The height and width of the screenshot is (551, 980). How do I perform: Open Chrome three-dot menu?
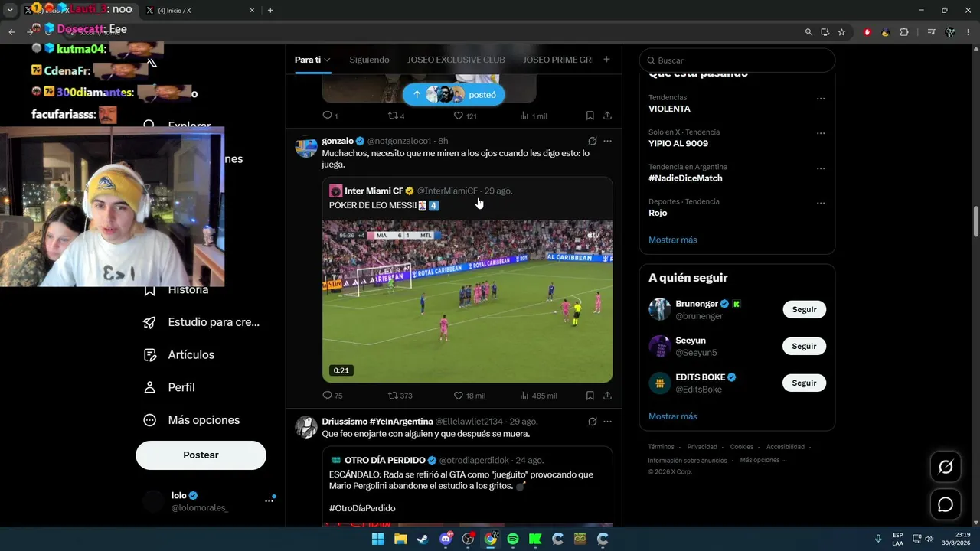click(969, 32)
